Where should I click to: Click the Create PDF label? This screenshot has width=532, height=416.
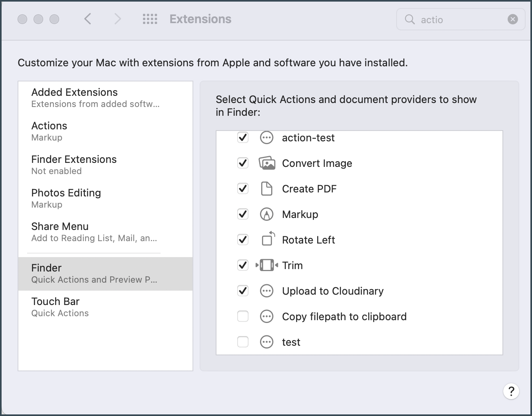310,189
